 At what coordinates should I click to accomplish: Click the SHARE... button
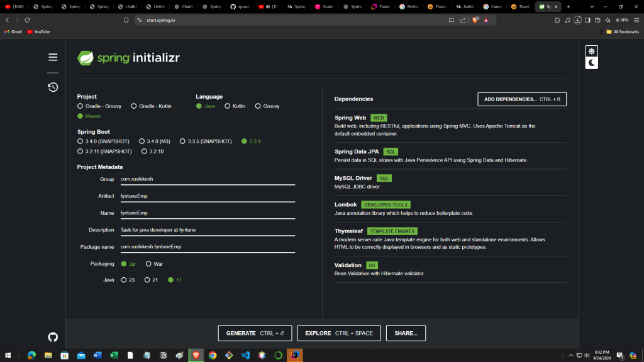click(x=406, y=333)
